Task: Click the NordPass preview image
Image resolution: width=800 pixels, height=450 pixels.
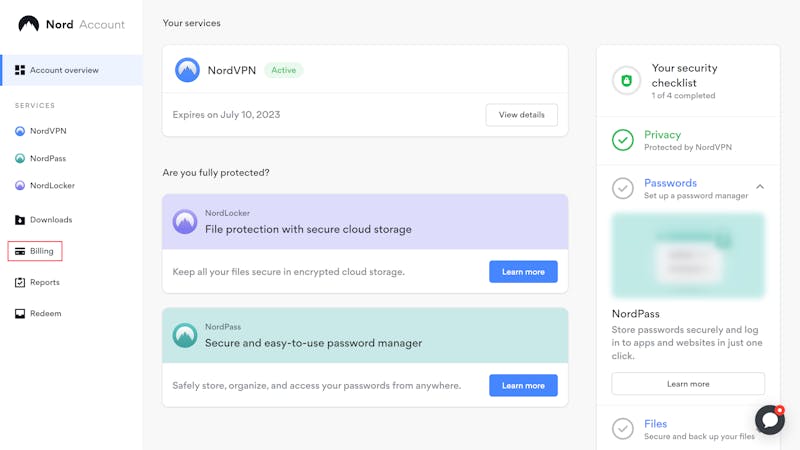Action: (688, 255)
